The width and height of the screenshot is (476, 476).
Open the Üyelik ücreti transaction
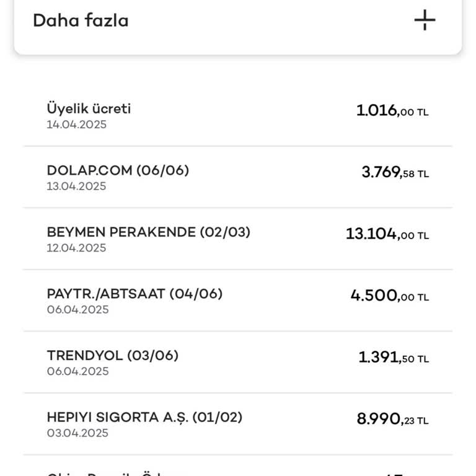[89, 108]
